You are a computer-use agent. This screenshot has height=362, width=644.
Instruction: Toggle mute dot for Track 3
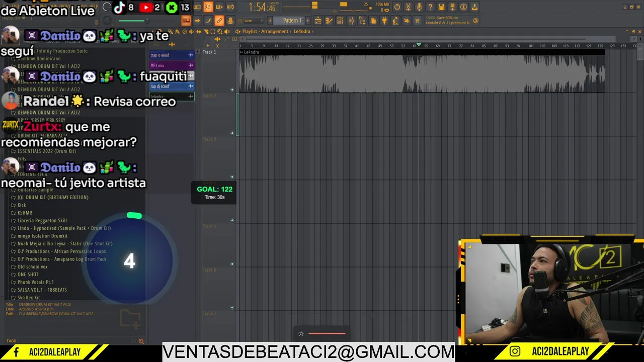click(x=232, y=177)
